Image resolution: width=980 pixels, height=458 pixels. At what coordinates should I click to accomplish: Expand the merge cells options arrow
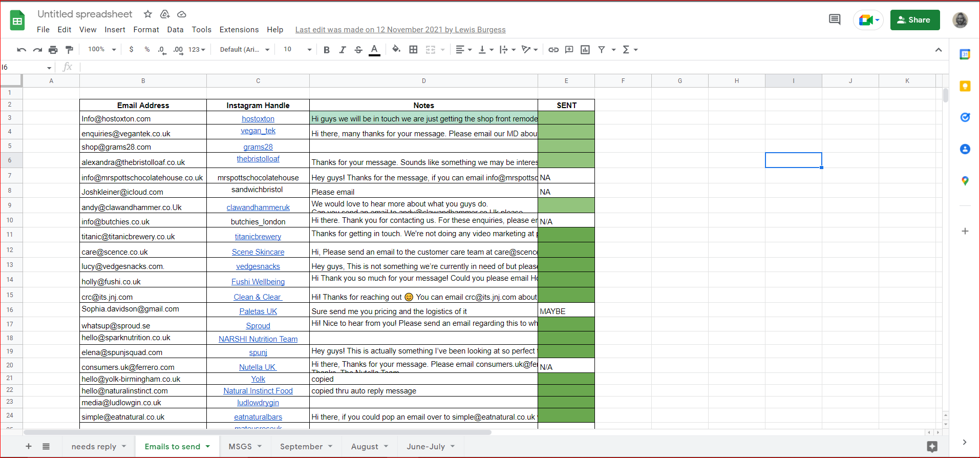pos(443,50)
